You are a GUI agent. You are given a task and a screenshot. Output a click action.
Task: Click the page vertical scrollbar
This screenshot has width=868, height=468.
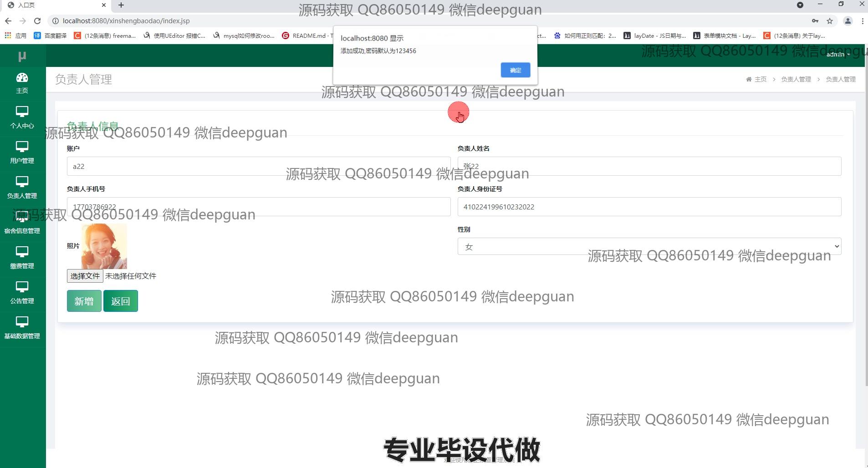tap(866, 219)
